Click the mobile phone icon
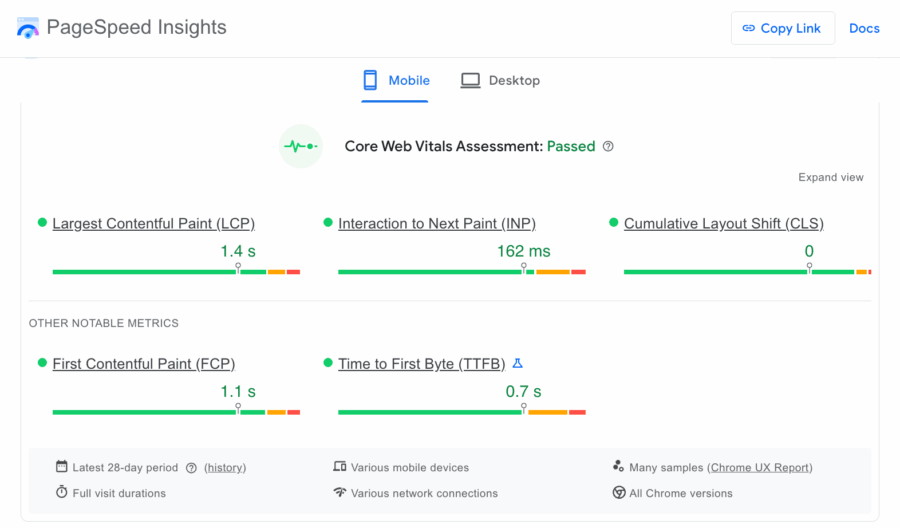 click(x=370, y=80)
